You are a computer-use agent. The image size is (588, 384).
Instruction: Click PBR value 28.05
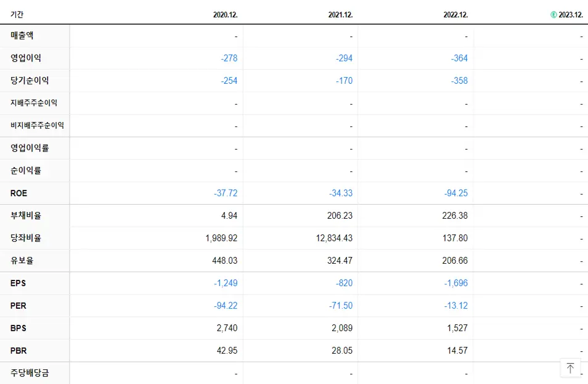click(342, 351)
